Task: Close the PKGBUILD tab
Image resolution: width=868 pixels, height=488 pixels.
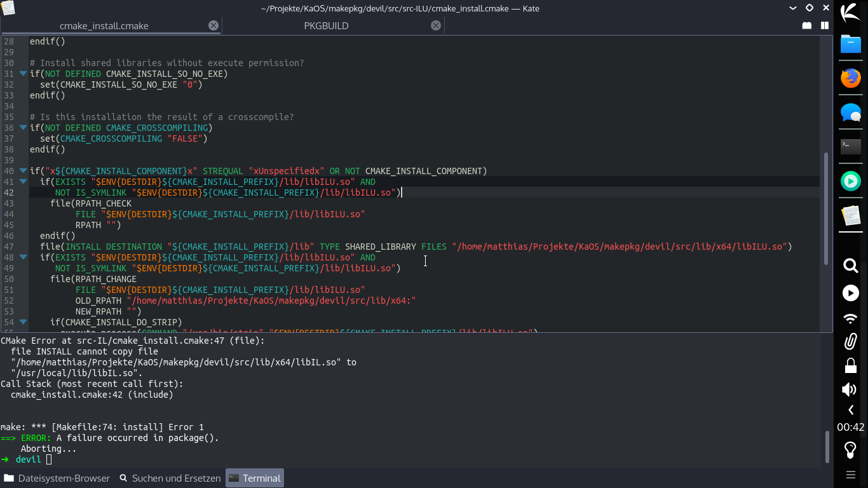Action: click(436, 25)
